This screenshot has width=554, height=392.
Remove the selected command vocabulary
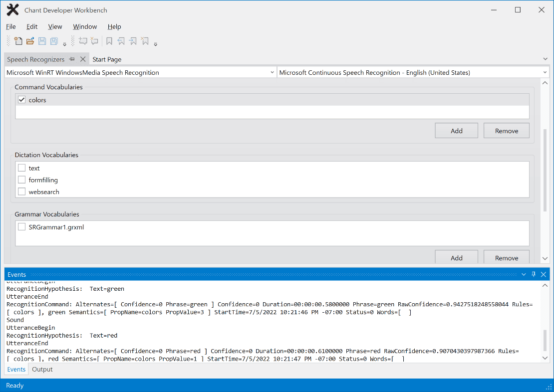[506, 131]
